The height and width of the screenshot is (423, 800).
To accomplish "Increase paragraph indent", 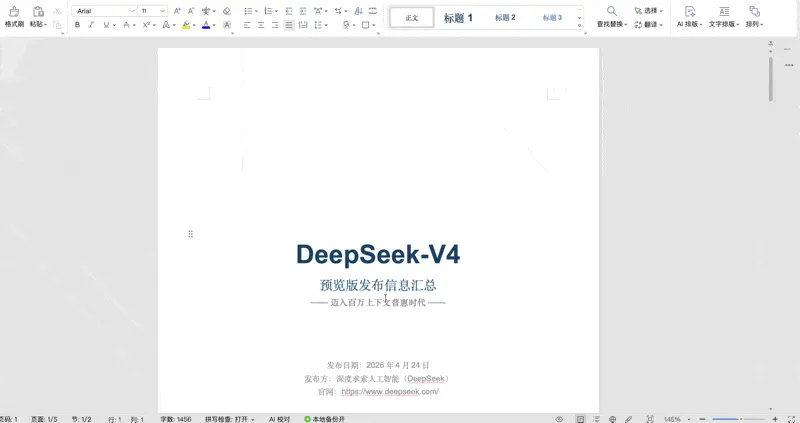I will (x=303, y=11).
